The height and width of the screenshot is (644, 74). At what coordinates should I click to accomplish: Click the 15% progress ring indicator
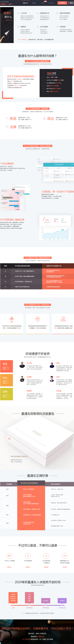[x=47, y=220]
